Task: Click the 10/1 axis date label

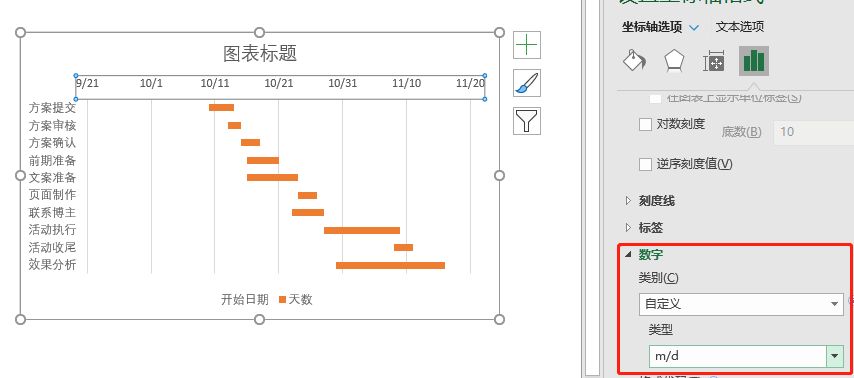Action: [151, 83]
